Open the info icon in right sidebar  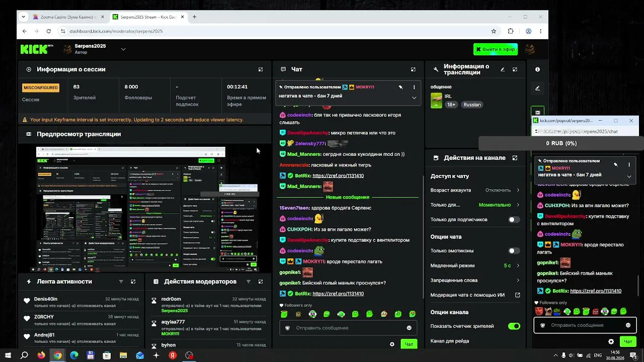tap(537, 69)
